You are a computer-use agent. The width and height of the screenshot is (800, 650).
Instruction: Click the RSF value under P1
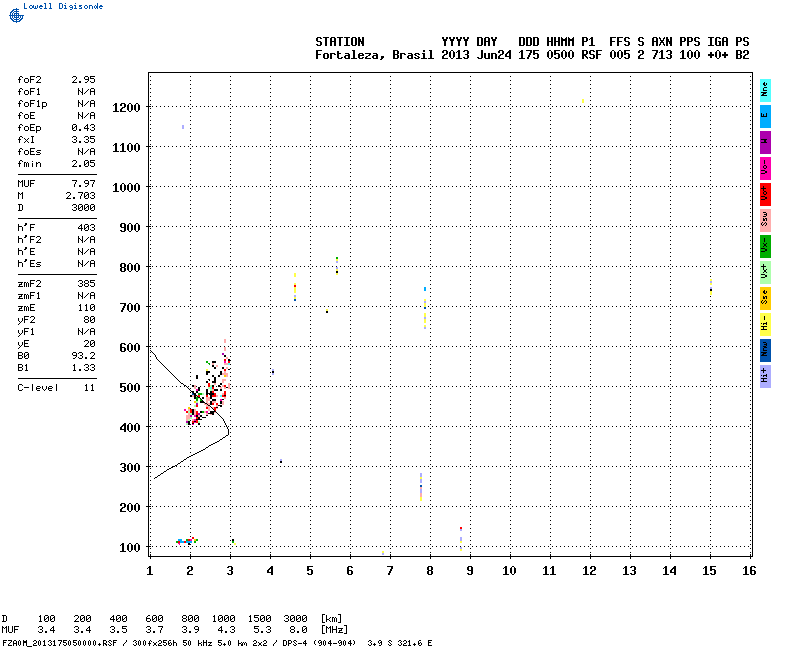pos(592,55)
